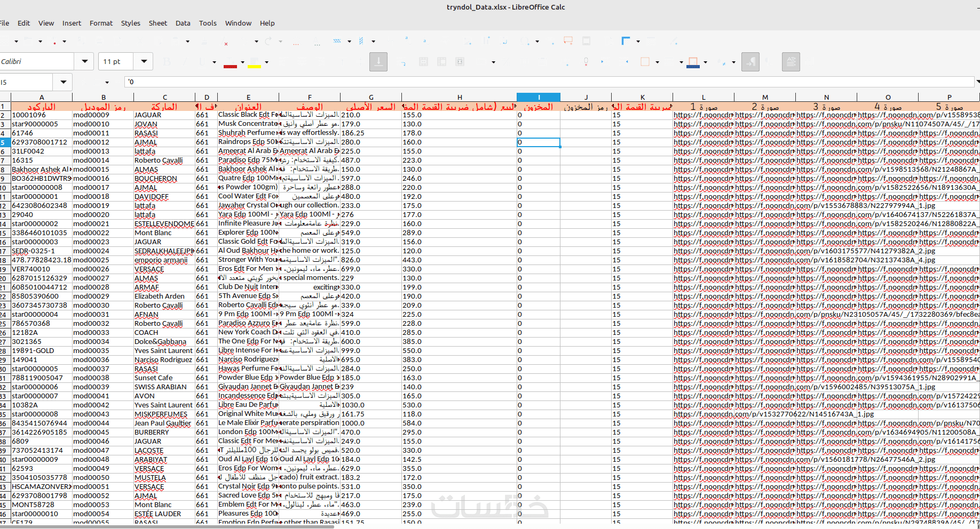Click the Insert Column icon

(361, 41)
